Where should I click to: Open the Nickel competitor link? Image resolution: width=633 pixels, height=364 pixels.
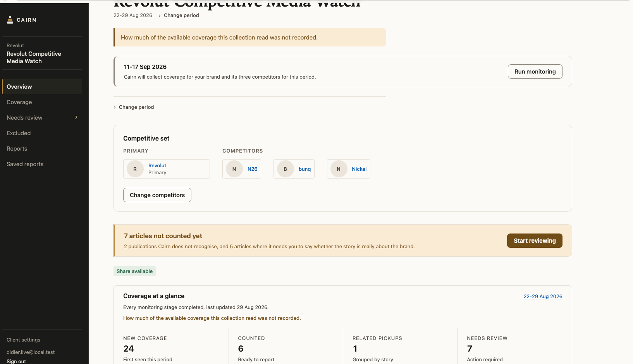coord(359,169)
